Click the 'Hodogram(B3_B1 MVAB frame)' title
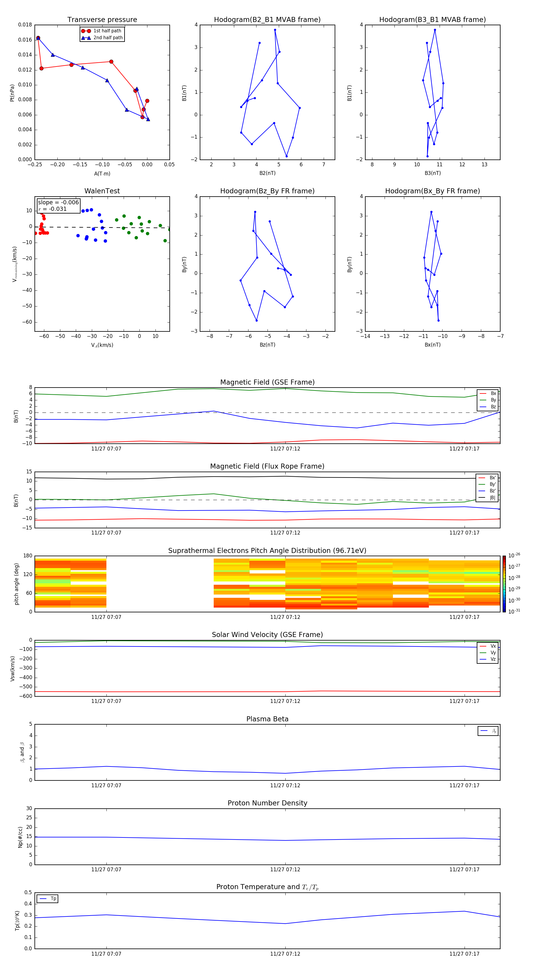Viewport: 535px width, 980px height. click(x=432, y=19)
